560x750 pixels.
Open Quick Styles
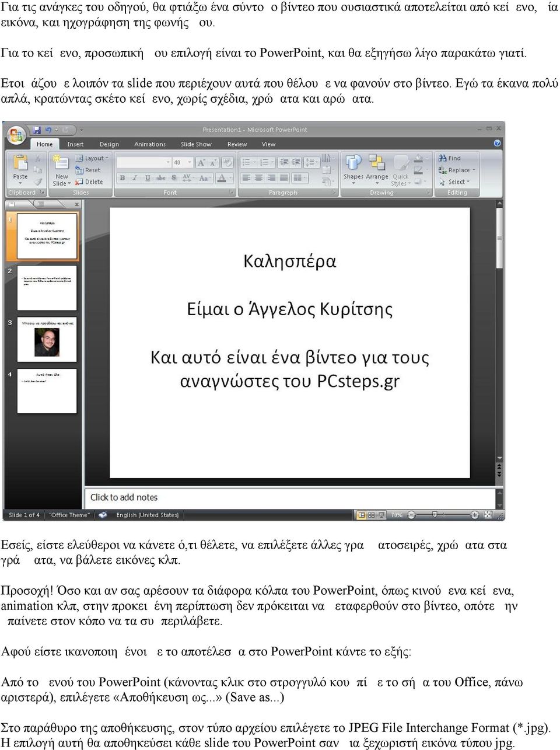(x=400, y=170)
